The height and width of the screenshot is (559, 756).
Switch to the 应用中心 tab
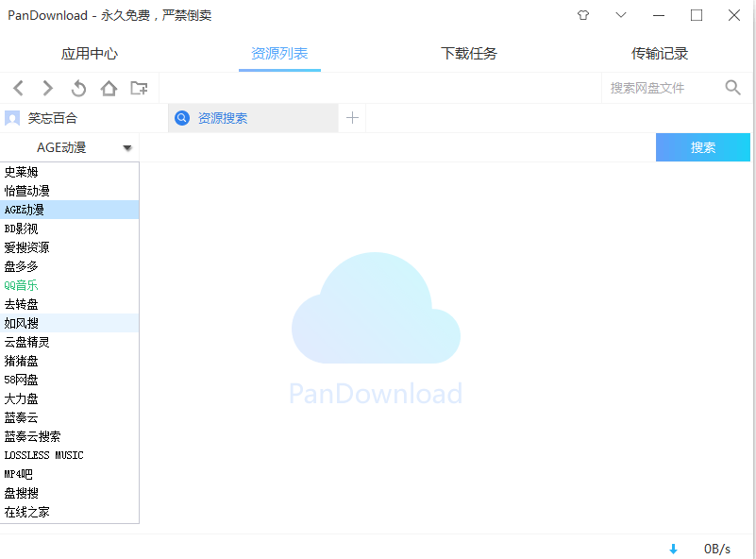[x=90, y=54]
